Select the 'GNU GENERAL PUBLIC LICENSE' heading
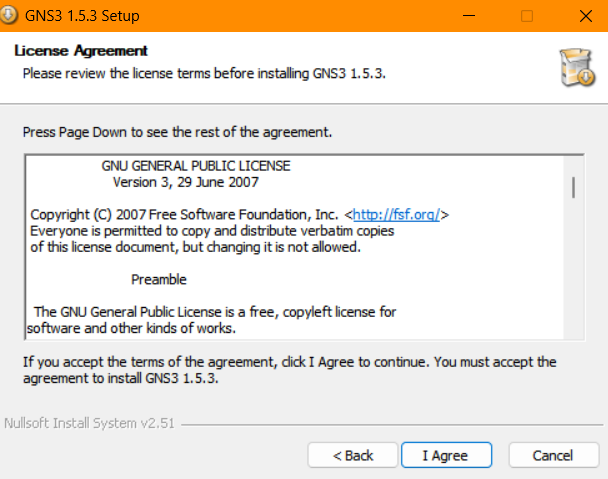 (x=196, y=166)
